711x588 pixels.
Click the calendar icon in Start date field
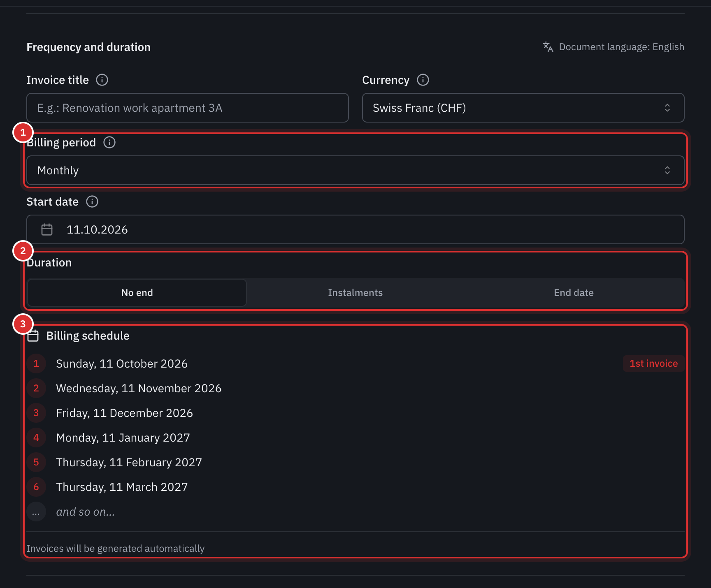pyautogui.click(x=47, y=229)
